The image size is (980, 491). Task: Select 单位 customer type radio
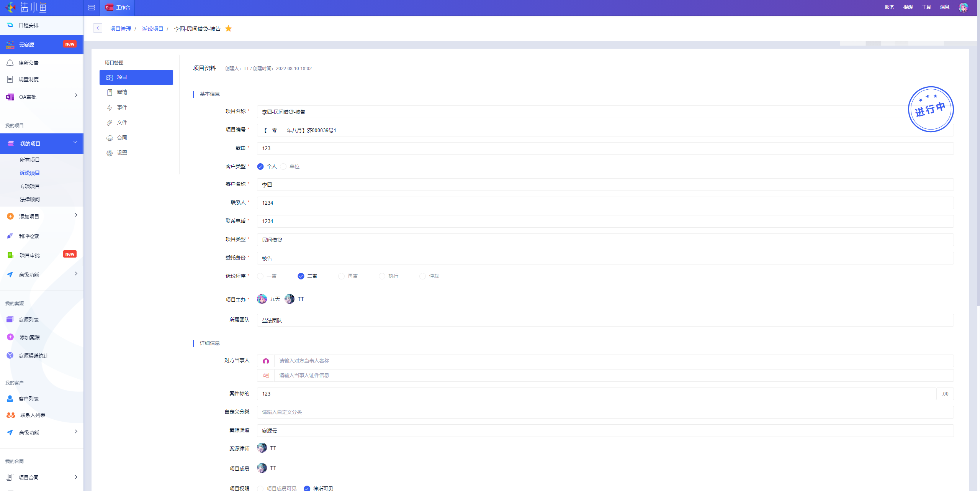283,167
